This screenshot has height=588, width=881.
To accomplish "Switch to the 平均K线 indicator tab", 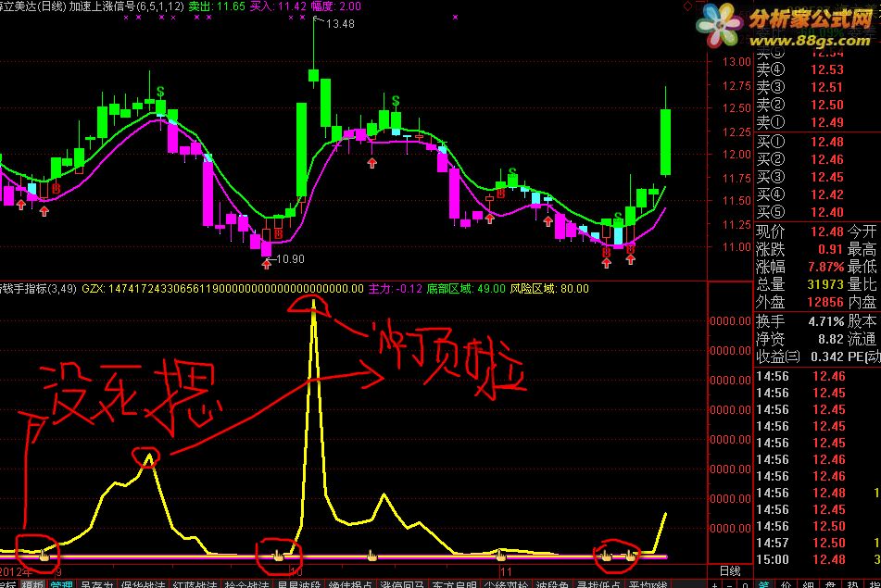I will tap(648, 584).
